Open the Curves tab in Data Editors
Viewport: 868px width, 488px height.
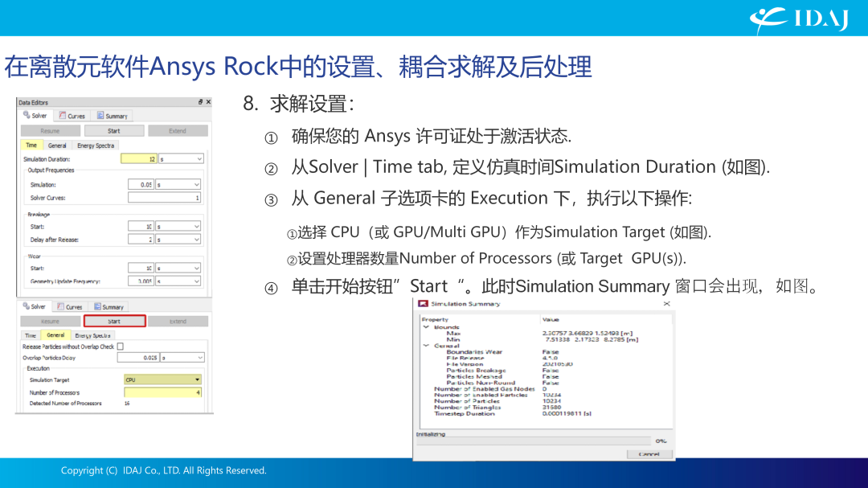(x=72, y=116)
